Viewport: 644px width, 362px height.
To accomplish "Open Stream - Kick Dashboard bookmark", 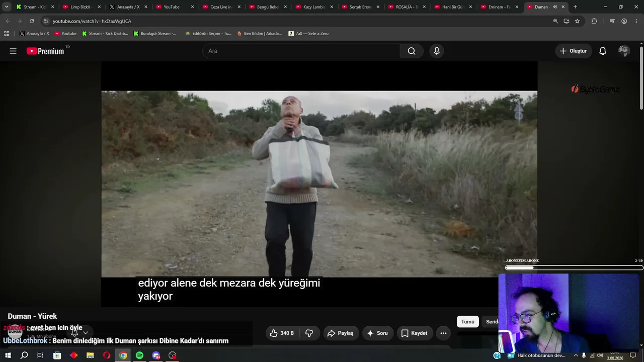I will click(105, 34).
